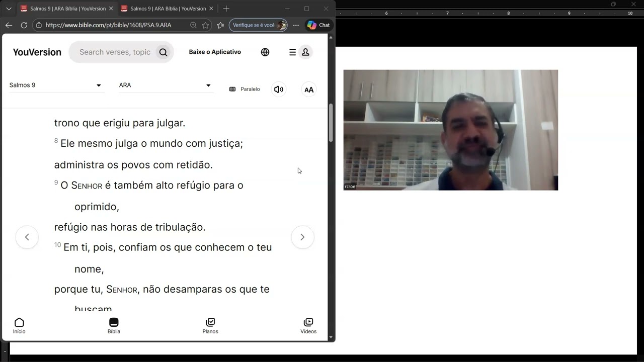Add this page to favorites star
644x362 pixels.
pyautogui.click(x=205, y=25)
